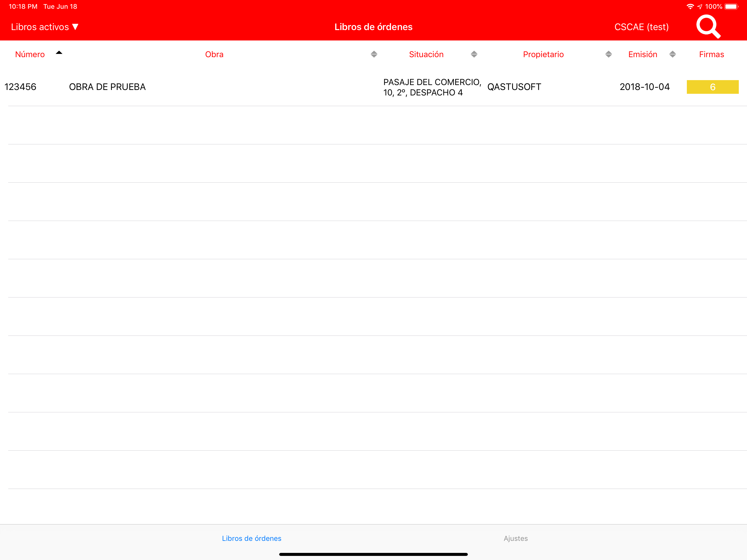Sort by Número ascending arrow
Image resolution: width=747 pixels, height=560 pixels.
[x=59, y=52]
